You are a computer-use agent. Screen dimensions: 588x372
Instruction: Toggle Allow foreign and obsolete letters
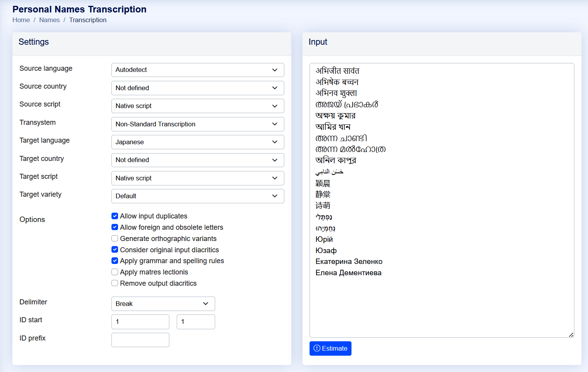[115, 227]
